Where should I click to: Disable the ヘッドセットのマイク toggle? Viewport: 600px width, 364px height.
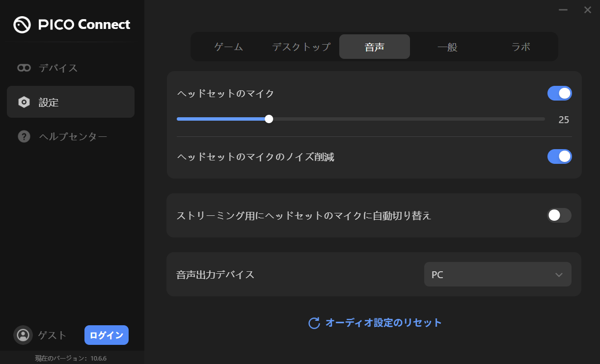click(559, 93)
